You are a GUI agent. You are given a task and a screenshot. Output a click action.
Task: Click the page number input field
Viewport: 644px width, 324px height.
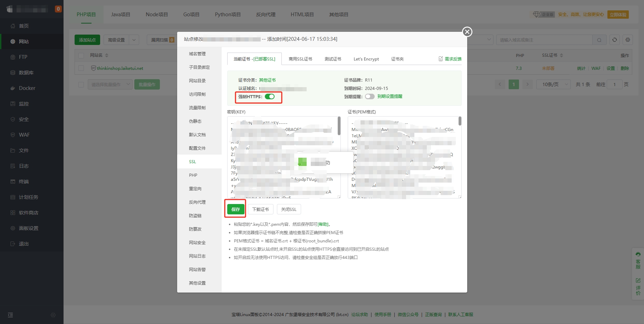pos(614,84)
